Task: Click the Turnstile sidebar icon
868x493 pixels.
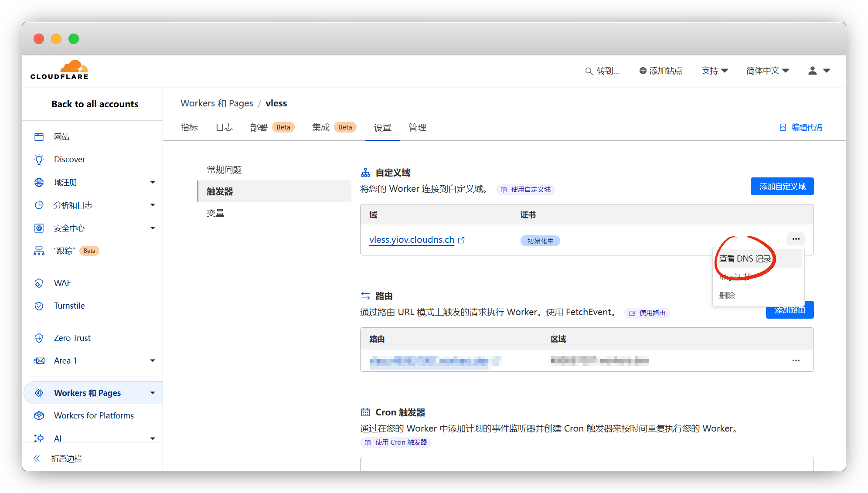Action: coord(39,306)
